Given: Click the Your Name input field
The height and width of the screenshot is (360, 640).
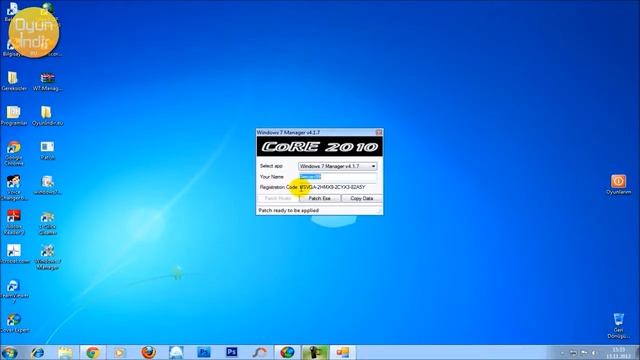Looking at the screenshot, I should (x=338, y=177).
